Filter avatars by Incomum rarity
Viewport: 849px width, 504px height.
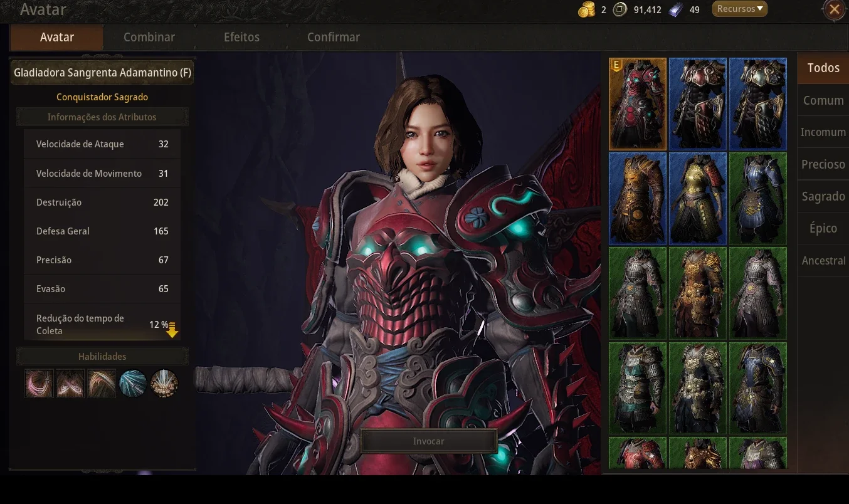(x=823, y=132)
